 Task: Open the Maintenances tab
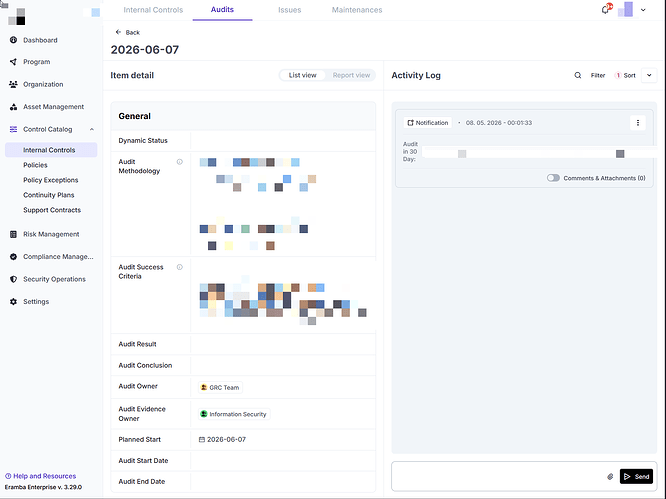click(x=357, y=10)
